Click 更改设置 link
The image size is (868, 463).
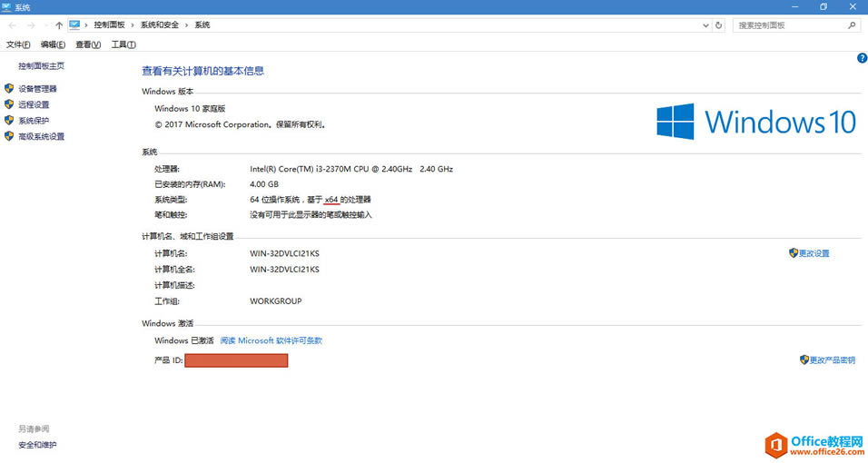(814, 253)
